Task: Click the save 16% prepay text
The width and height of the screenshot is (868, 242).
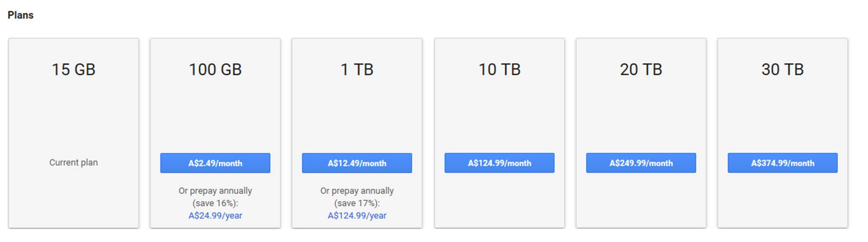Action: [x=215, y=203]
